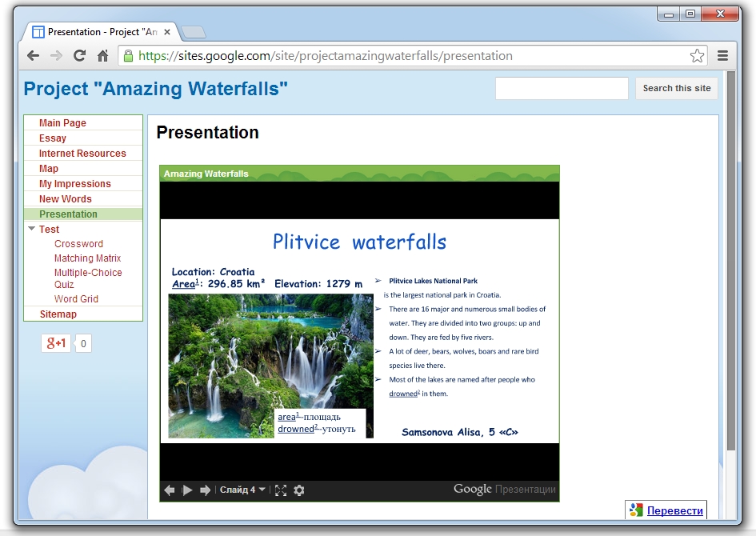The width and height of the screenshot is (756, 536).
Task: Focus the site search input field
Action: point(562,89)
